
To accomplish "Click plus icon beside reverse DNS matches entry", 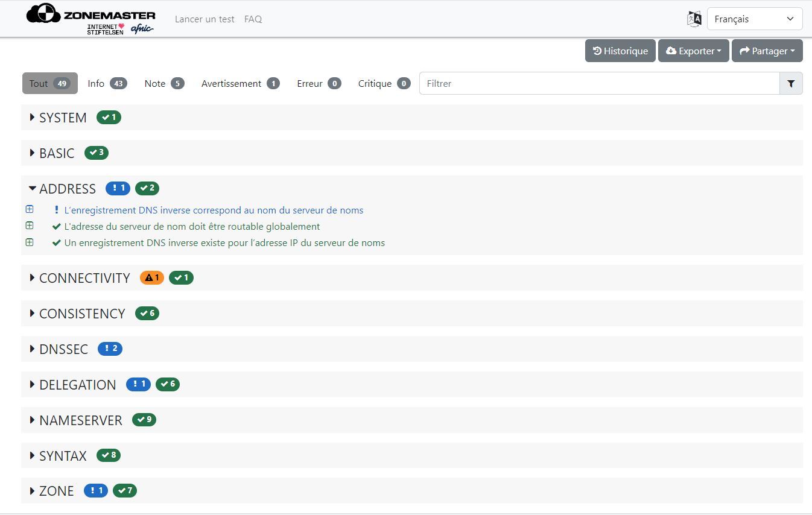I will [x=30, y=209].
